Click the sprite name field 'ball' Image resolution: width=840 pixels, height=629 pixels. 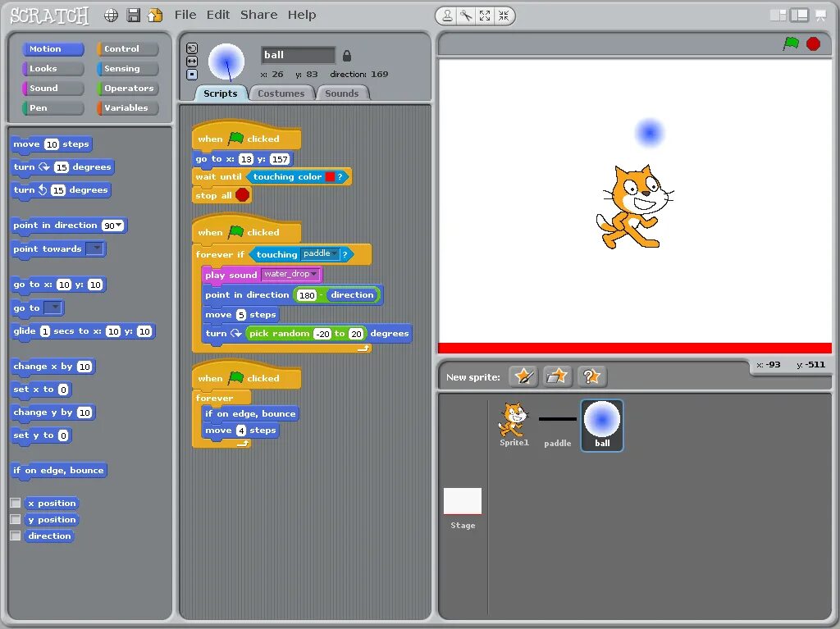(x=298, y=55)
